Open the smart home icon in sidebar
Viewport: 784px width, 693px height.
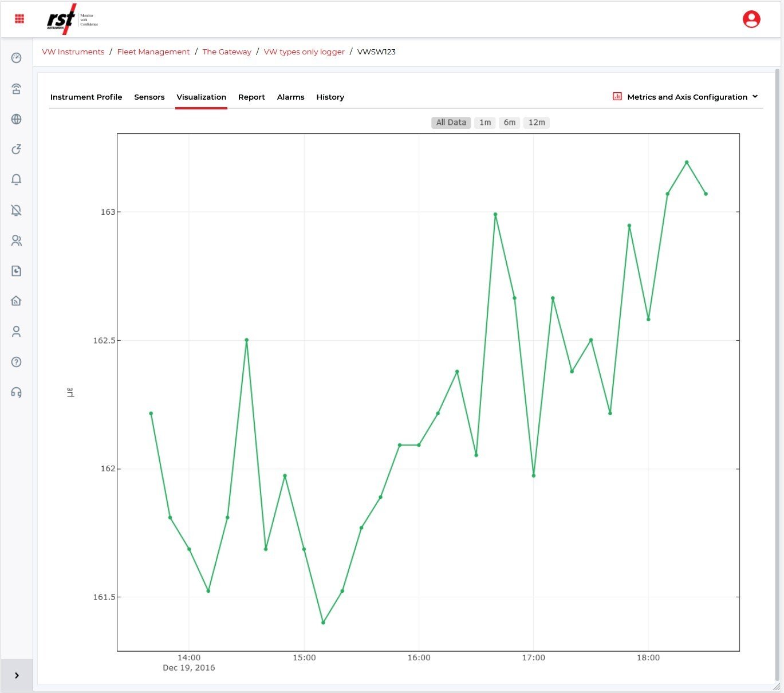pos(17,301)
